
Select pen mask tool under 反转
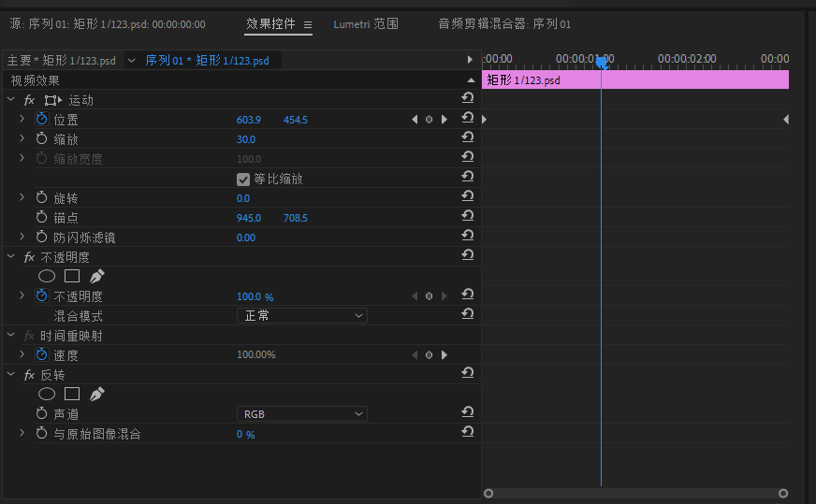96,394
